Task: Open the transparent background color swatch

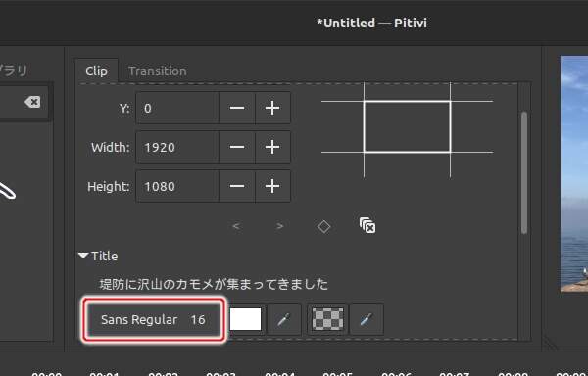Action: pyautogui.click(x=327, y=319)
